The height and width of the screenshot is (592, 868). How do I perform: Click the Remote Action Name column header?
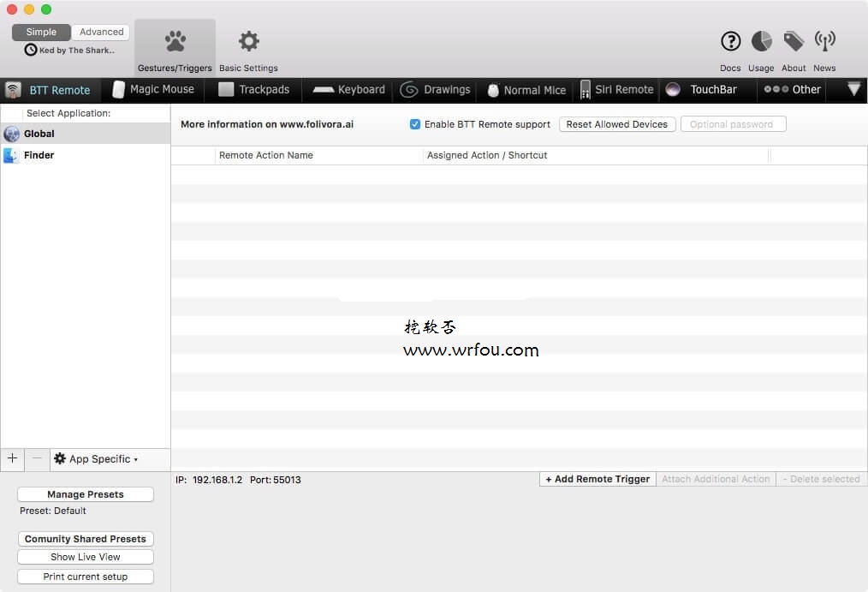[x=318, y=156]
